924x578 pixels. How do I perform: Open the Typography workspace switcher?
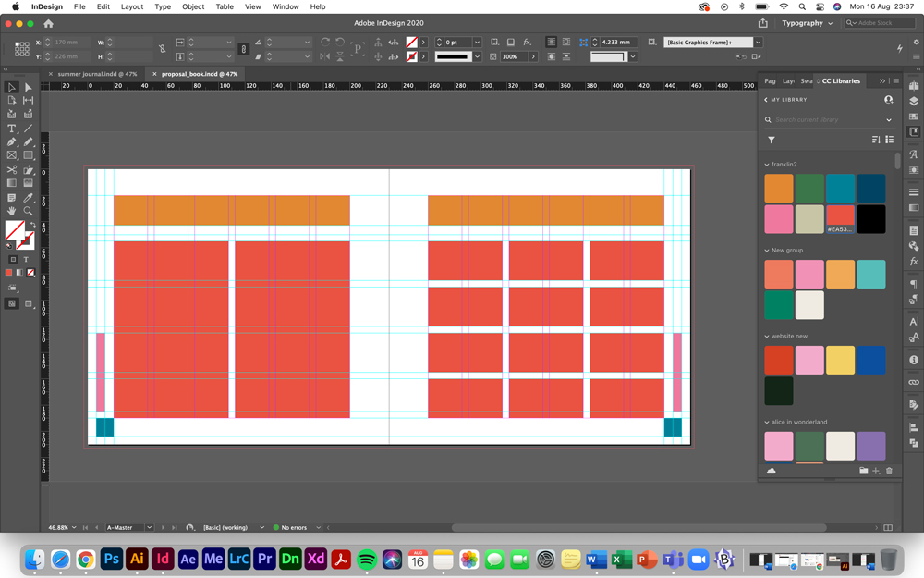[x=802, y=23]
